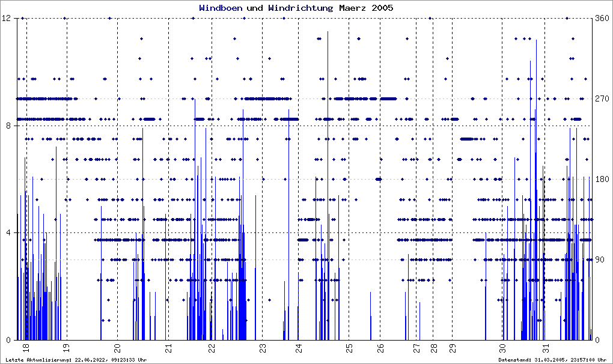Screen dimensions: 613x364
Task: Click the word 'Windboen' in the title
Action: [x=221, y=8]
